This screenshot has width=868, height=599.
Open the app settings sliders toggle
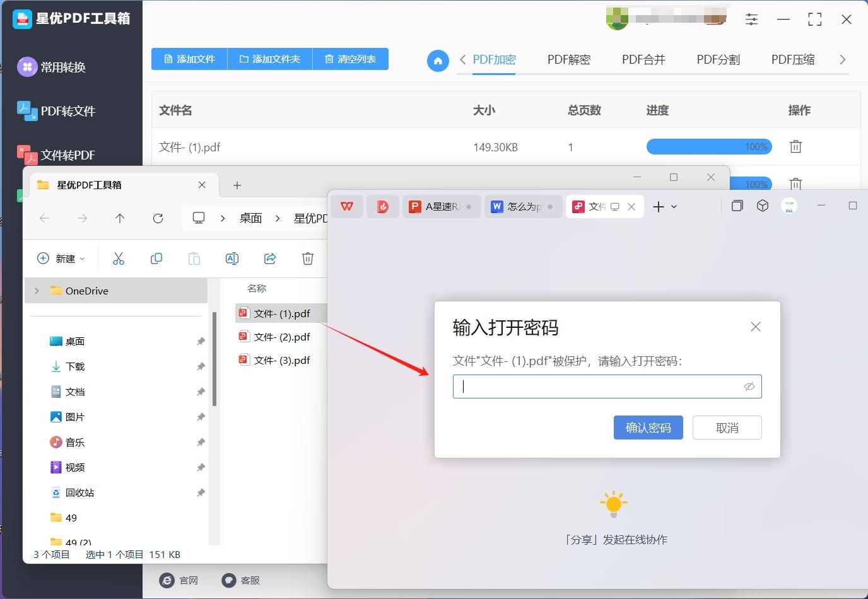[751, 19]
